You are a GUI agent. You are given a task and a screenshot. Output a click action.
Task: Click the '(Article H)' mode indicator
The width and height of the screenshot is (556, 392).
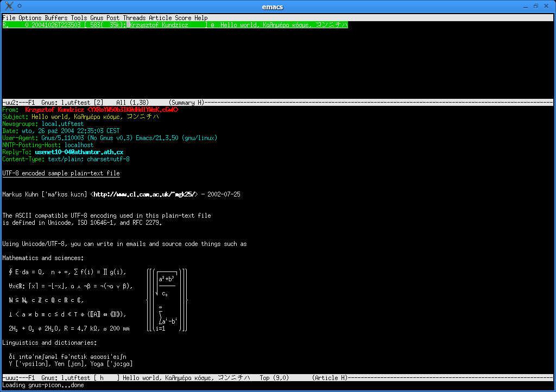click(x=330, y=378)
